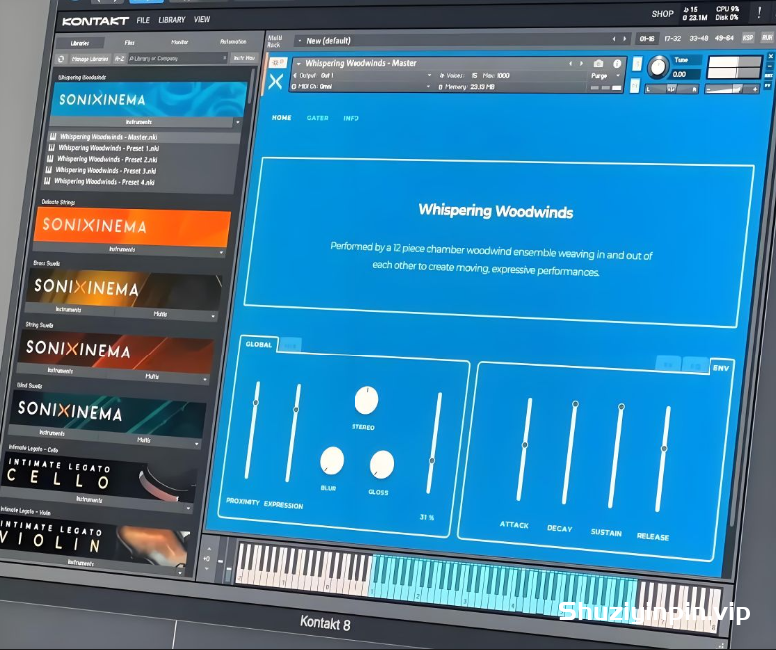Click the Sonixinema X instrument logo icon
The image size is (776, 650).
click(276, 82)
